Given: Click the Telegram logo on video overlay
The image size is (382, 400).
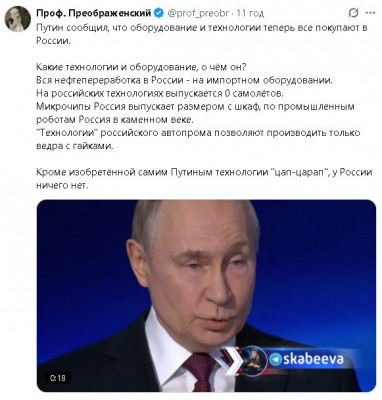Looking at the screenshot, I should click(275, 359).
